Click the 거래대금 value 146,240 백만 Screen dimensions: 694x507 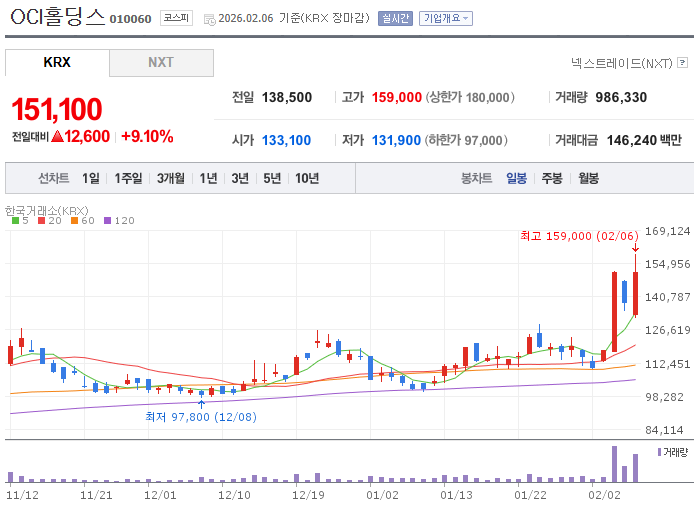pos(644,140)
